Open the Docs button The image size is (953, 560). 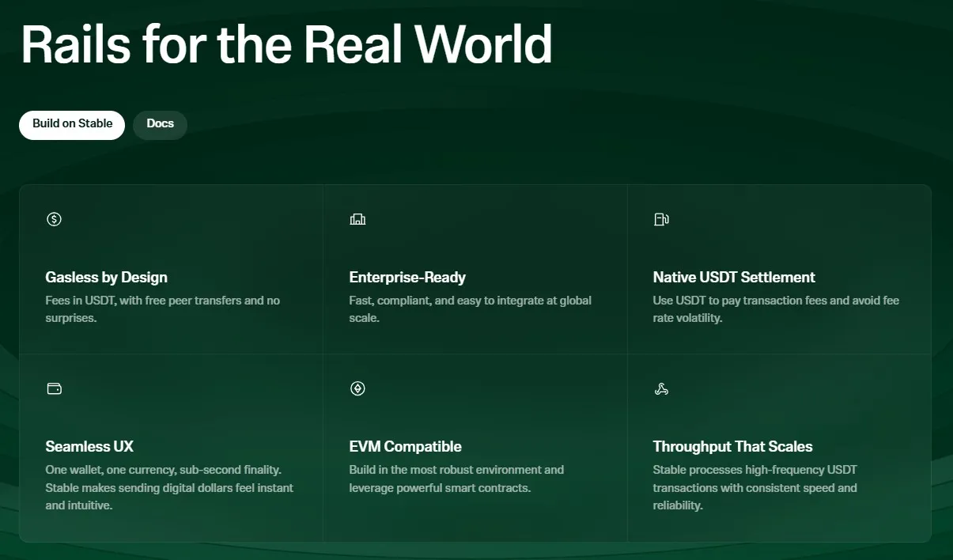(x=160, y=124)
